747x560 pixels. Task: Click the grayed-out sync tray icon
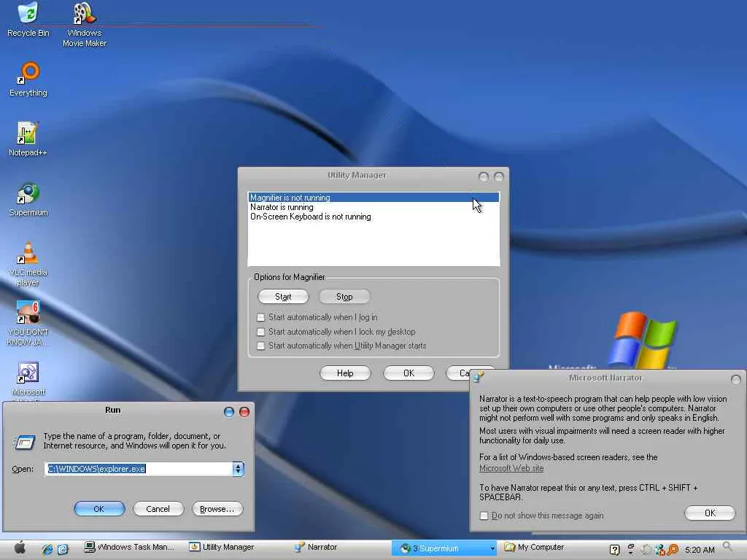point(646,550)
